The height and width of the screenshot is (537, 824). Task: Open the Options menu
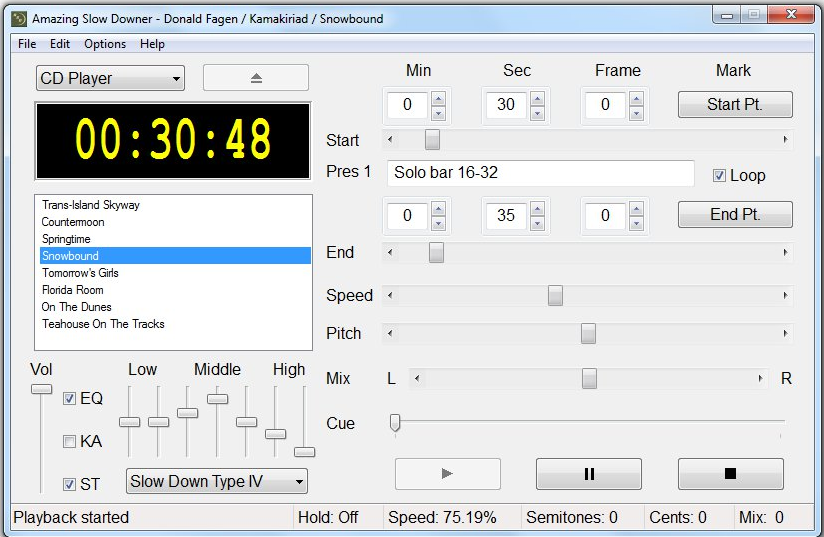[105, 44]
